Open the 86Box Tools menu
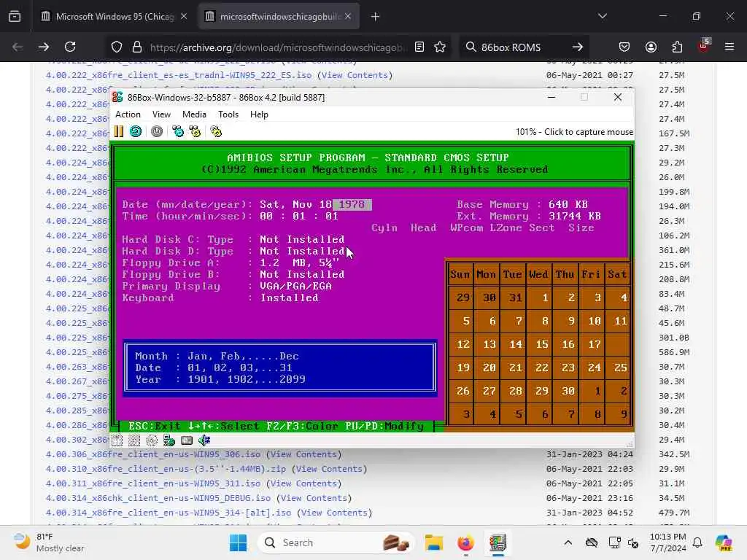747x560 pixels. click(x=228, y=114)
